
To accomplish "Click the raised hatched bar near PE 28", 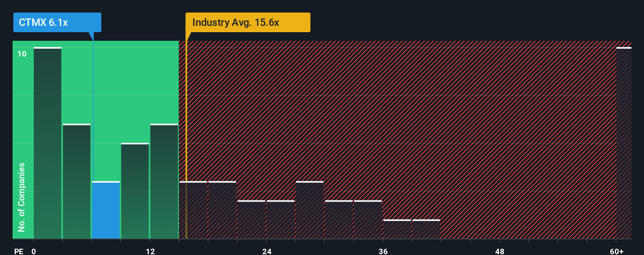I will (x=310, y=210).
